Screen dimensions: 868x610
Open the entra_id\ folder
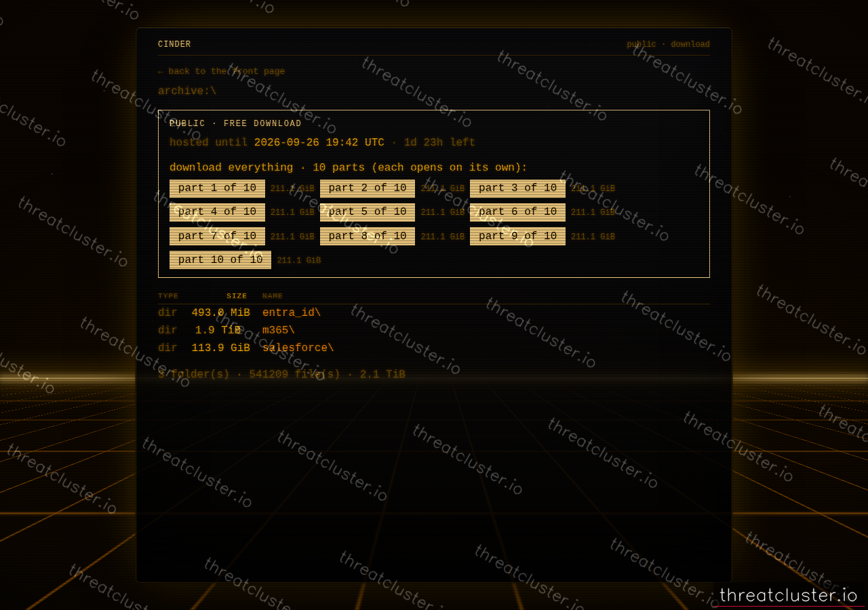click(292, 312)
